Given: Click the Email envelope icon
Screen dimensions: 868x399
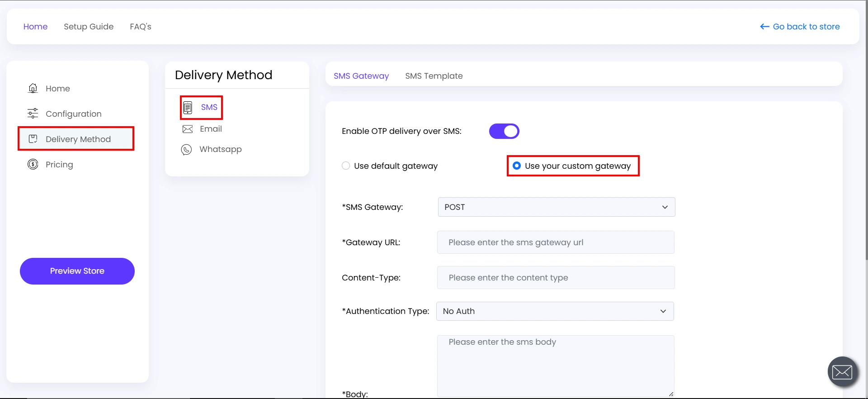Looking at the screenshot, I should pyautogui.click(x=187, y=129).
